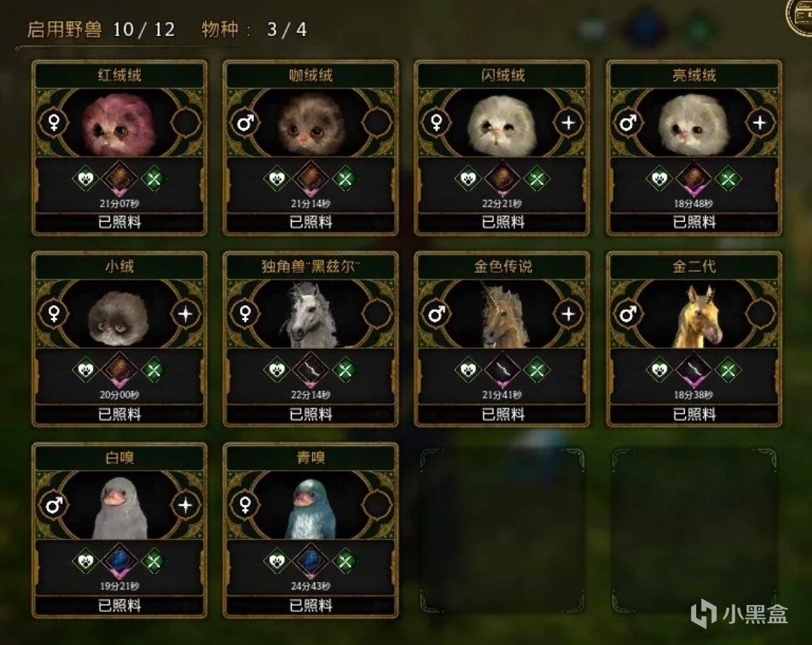
Task: Click the pet heart icon on 红绒绒 card
Action: point(86,179)
